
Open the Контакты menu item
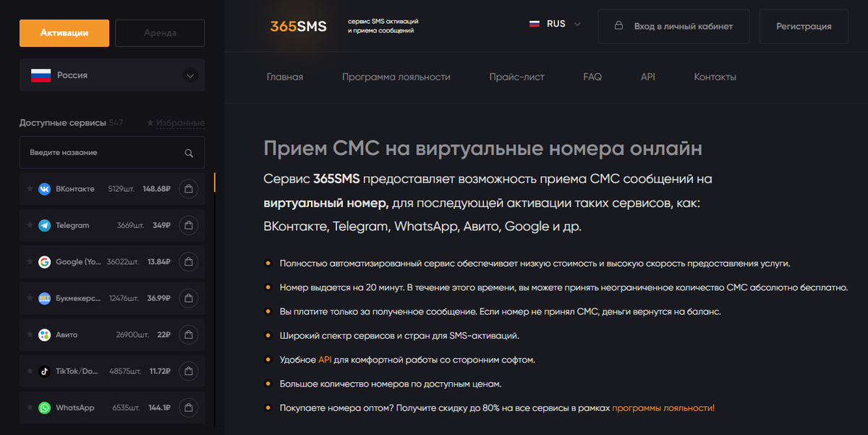pos(715,77)
